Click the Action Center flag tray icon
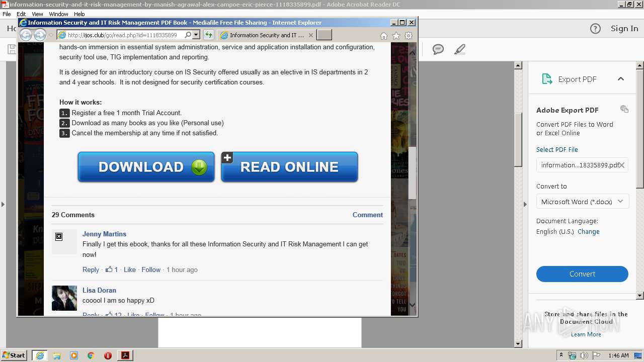This screenshot has height=362, width=644. [x=596, y=355]
